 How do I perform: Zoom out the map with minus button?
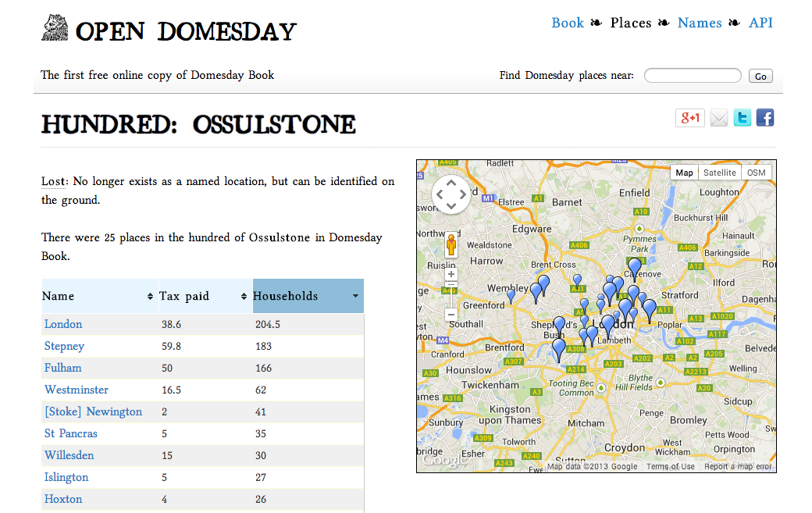[x=451, y=314]
